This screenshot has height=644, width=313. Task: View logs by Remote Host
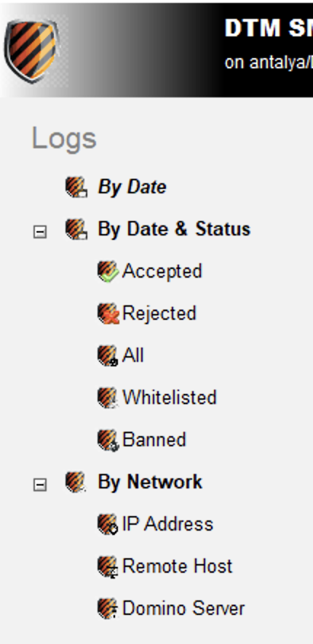pyautogui.click(x=178, y=566)
